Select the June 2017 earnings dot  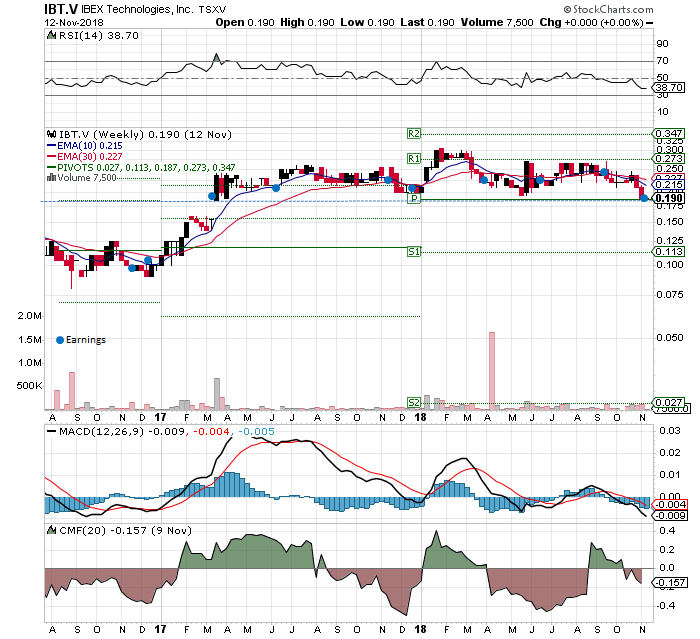(276, 188)
